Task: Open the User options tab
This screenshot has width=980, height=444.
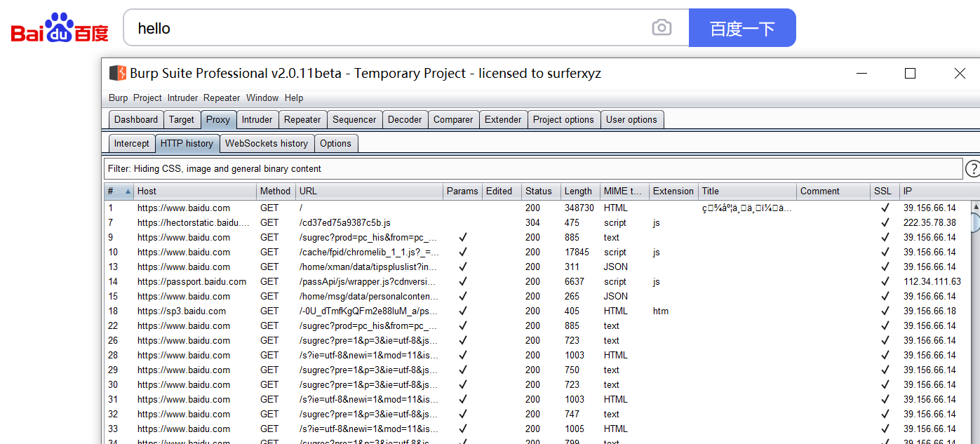Action: click(631, 120)
